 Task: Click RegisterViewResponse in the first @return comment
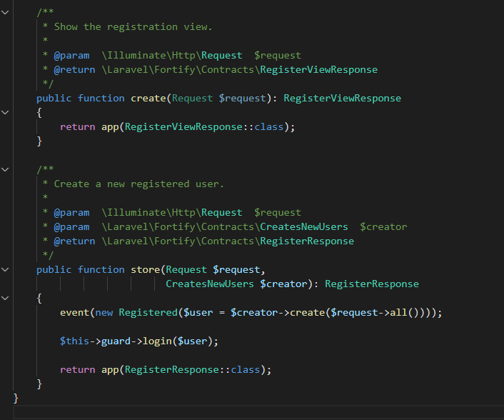point(319,70)
